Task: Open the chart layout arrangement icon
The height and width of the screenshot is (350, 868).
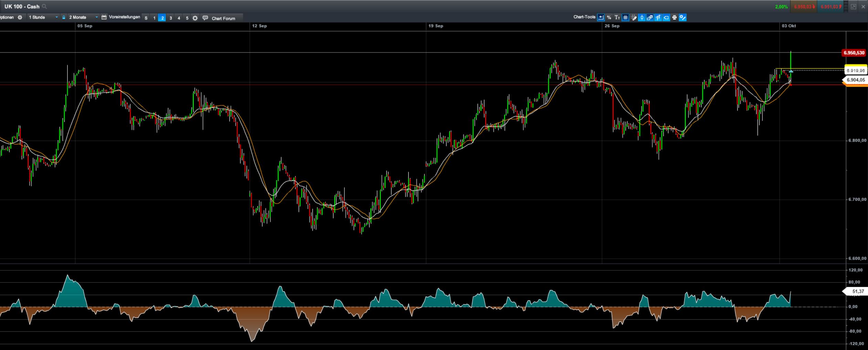Action: coord(650,17)
